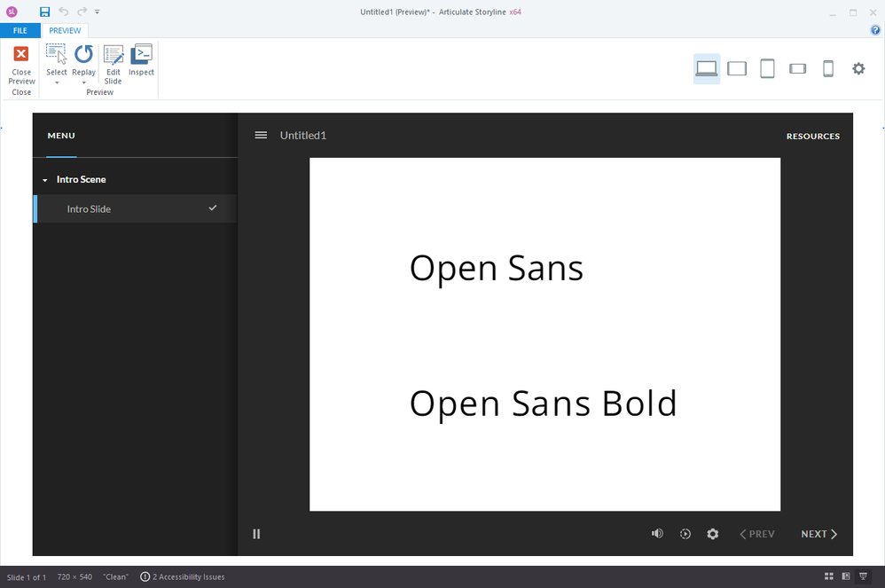Customize the quick access toolbar dropdown
The image size is (885, 588).
(97, 12)
